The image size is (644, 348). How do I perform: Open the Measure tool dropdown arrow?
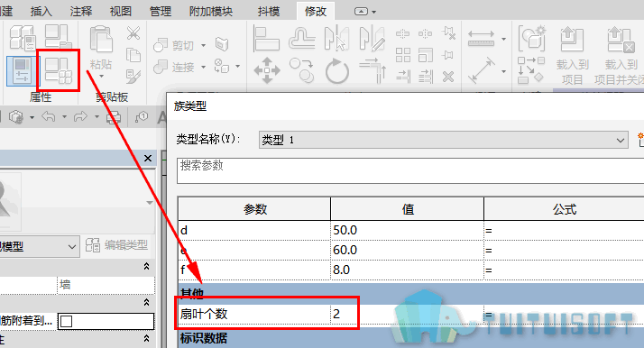pos(503,71)
